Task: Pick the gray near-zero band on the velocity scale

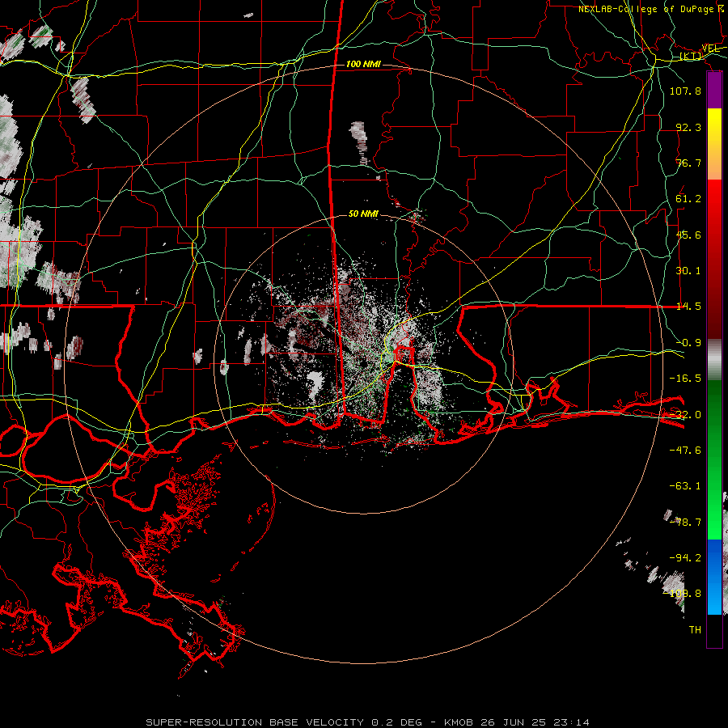Action: [x=714, y=360]
